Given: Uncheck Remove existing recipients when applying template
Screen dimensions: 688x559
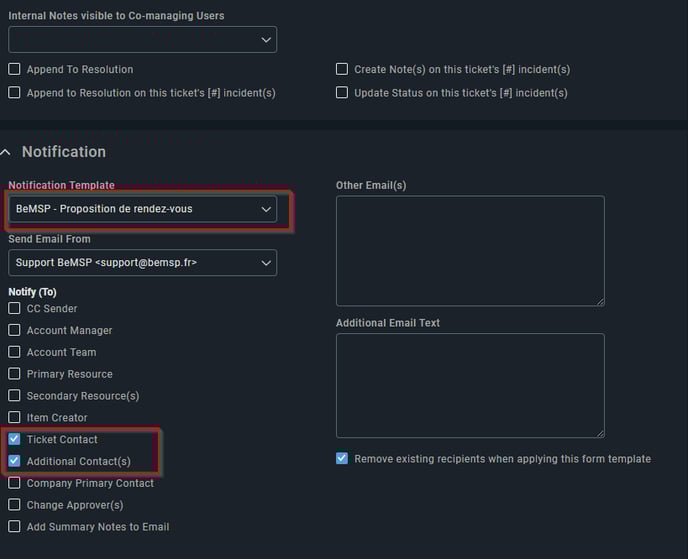Looking at the screenshot, I should click(342, 459).
